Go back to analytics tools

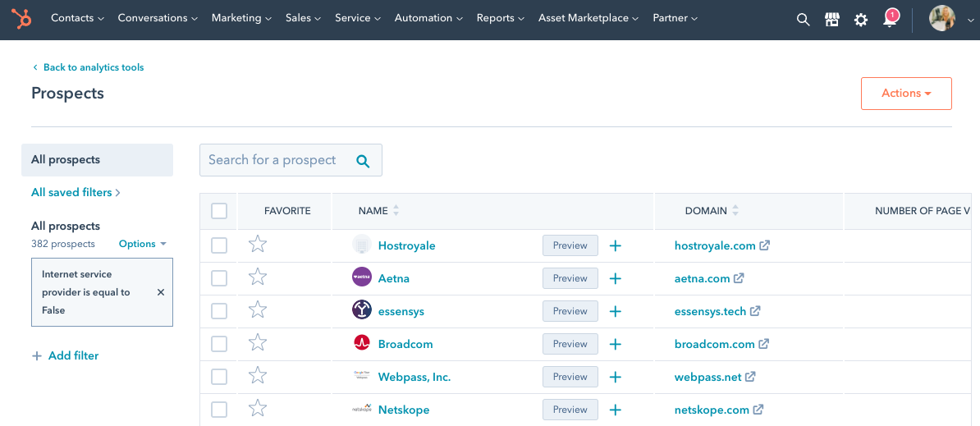click(x=93, y=67)
